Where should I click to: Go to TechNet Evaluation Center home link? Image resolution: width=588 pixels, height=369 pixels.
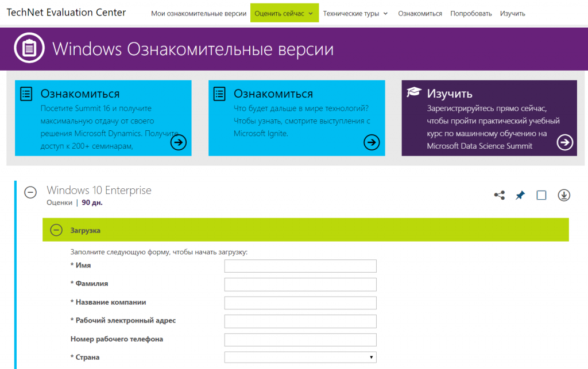tap(67, 13)
